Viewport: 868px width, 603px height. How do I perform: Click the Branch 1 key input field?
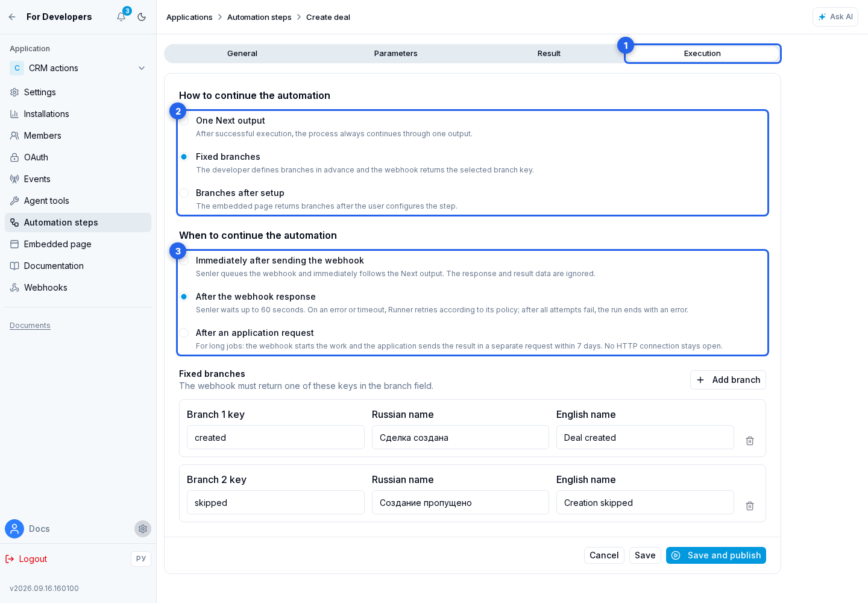click(275, 437)
